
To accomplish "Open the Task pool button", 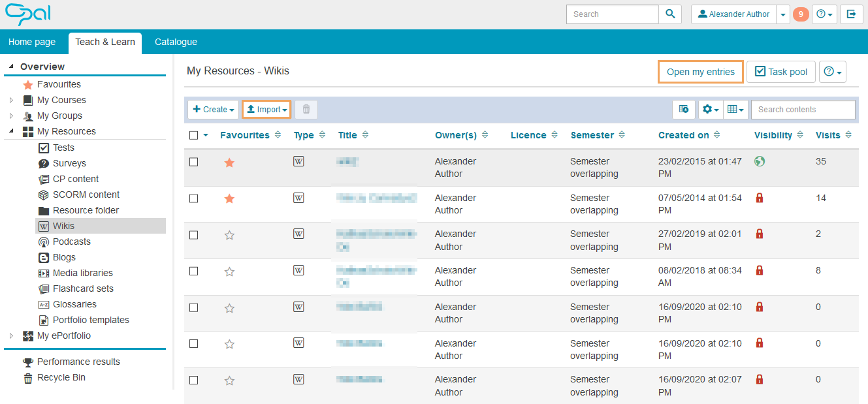I will [780, 72].
